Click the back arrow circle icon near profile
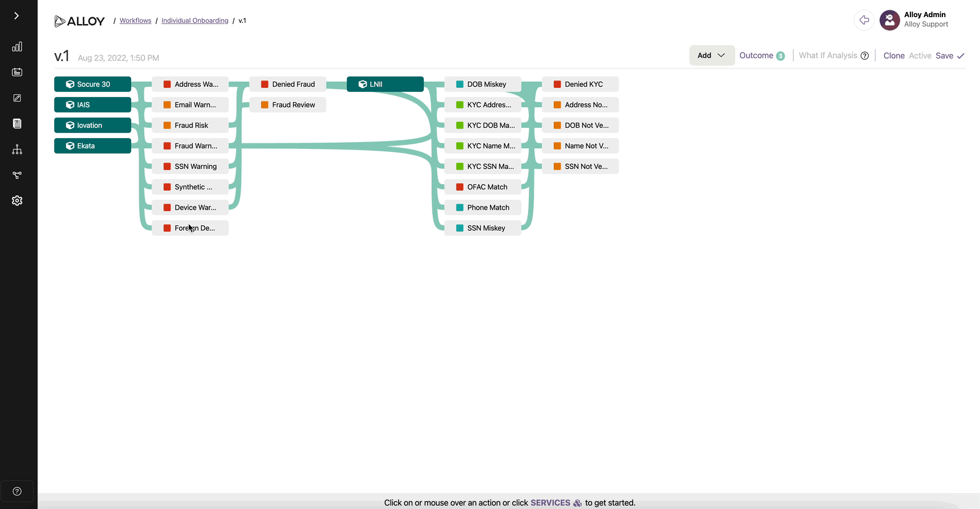Image resolution: width=980 pixels, height=509 pixels. point(864,20)
